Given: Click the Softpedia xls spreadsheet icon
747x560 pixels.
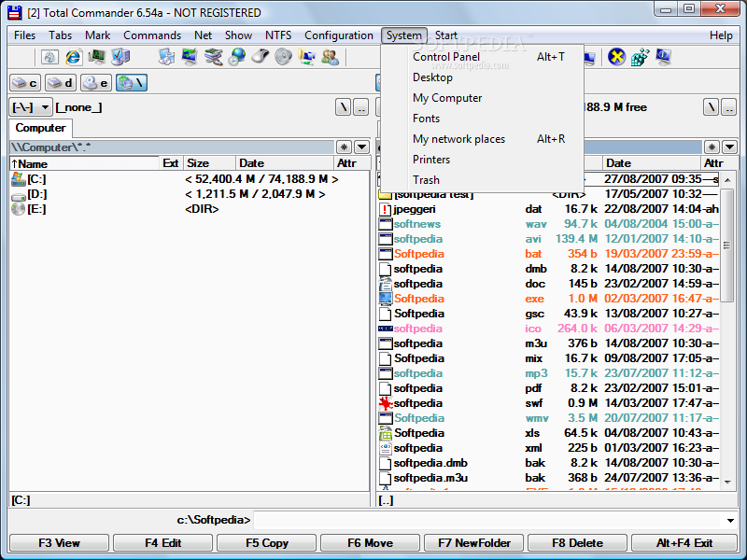Looking at the screenshot, I should click(x=385, y=433).
